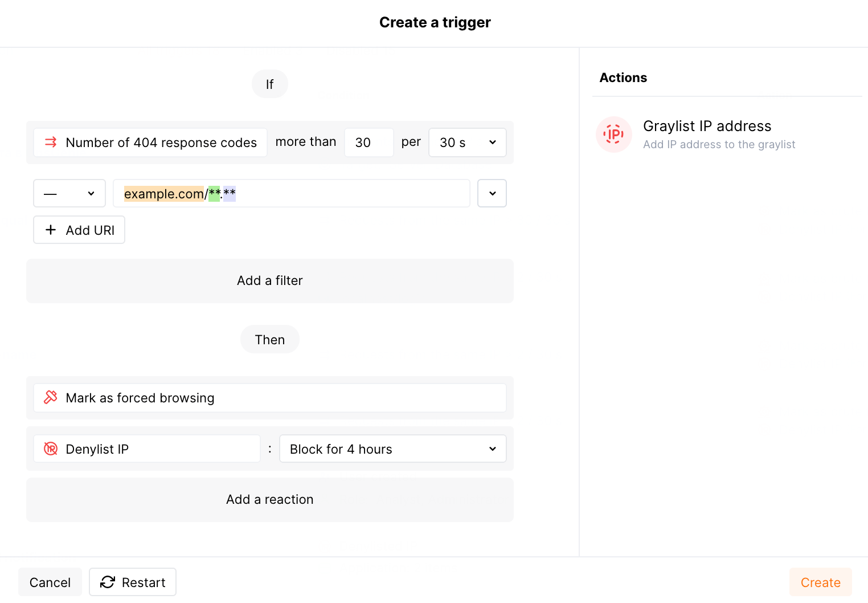Expand the URI method dropdown showing a dash
This screenshot has width=868, height=603.
pyautogui.click(x=69, y=194)
